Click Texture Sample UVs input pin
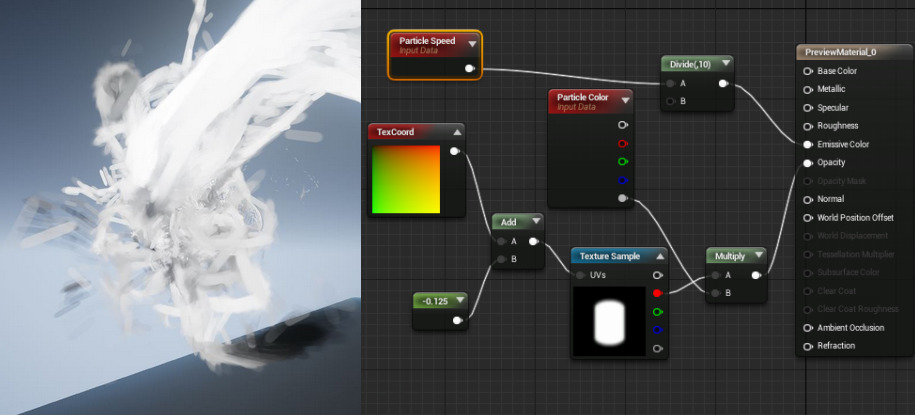This screenshot has width=915, height=415. [580, 275]
